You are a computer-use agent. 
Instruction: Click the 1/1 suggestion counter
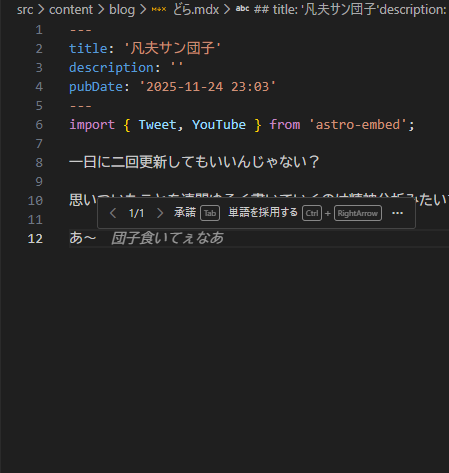click(x=136, y=213)
